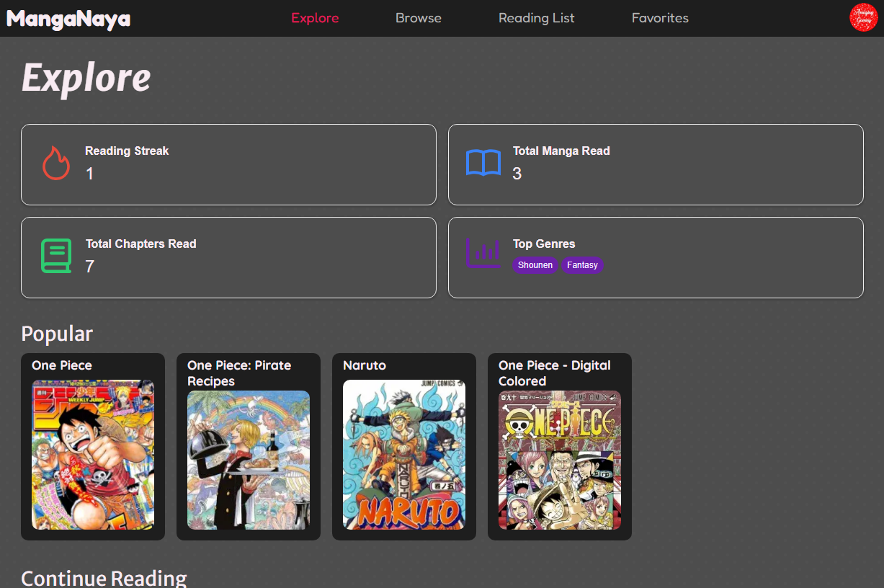Viewport: 884px width, 588px height.
Task: Open the One Piece cover thumbnail
Action: tap(93, 455)
